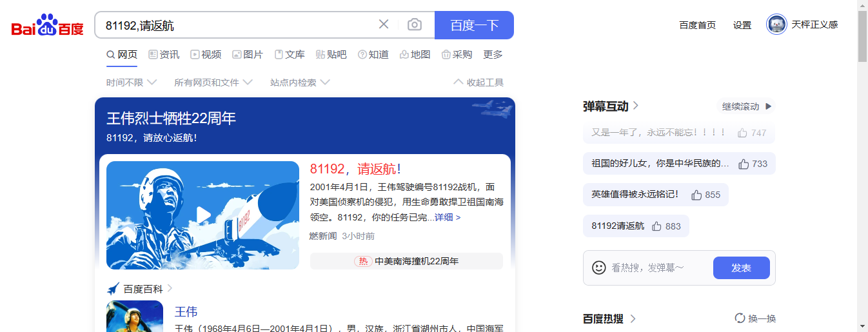The image size is (868, 332).
Task: Expand 站点内检索 dropdown
Action: 300,83
